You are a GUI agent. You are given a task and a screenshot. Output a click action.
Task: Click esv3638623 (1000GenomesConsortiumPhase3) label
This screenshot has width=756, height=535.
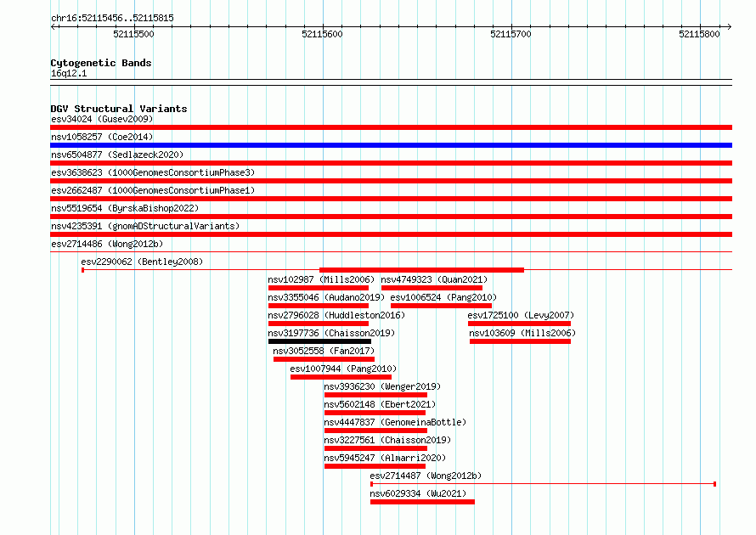click(x=153, y=172)
